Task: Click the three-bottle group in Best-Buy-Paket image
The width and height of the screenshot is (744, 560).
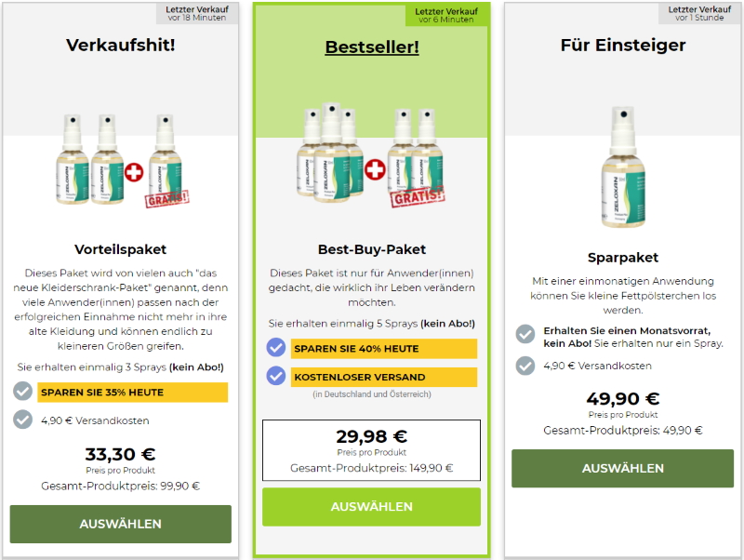Action: tap(330, 153)
